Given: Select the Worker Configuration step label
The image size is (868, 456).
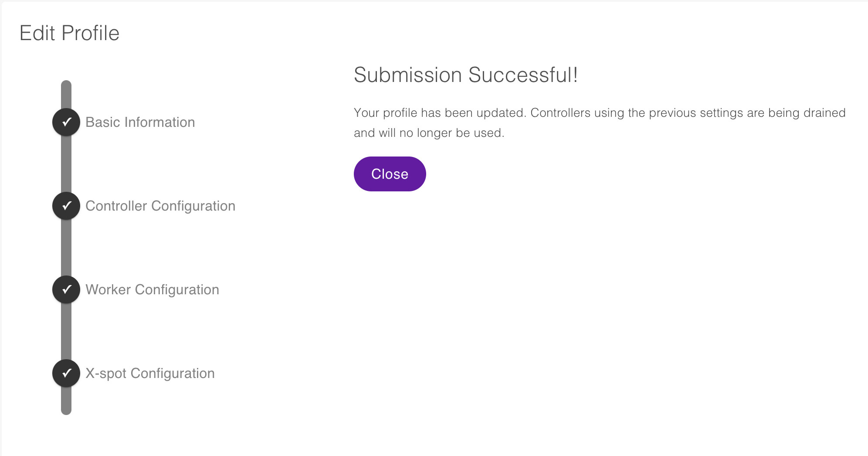Looking at the screenshot, I should (153, 289).
